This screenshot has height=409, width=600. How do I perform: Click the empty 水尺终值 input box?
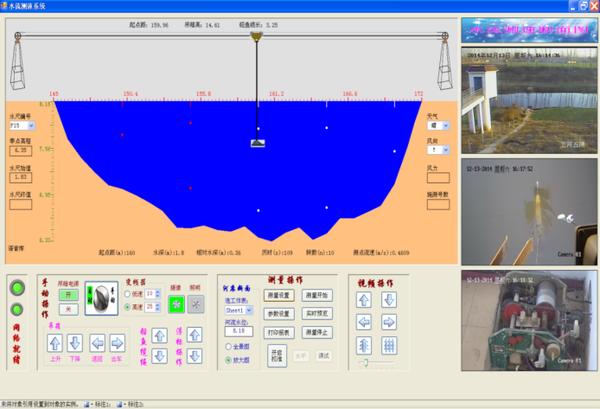(21, 204)
